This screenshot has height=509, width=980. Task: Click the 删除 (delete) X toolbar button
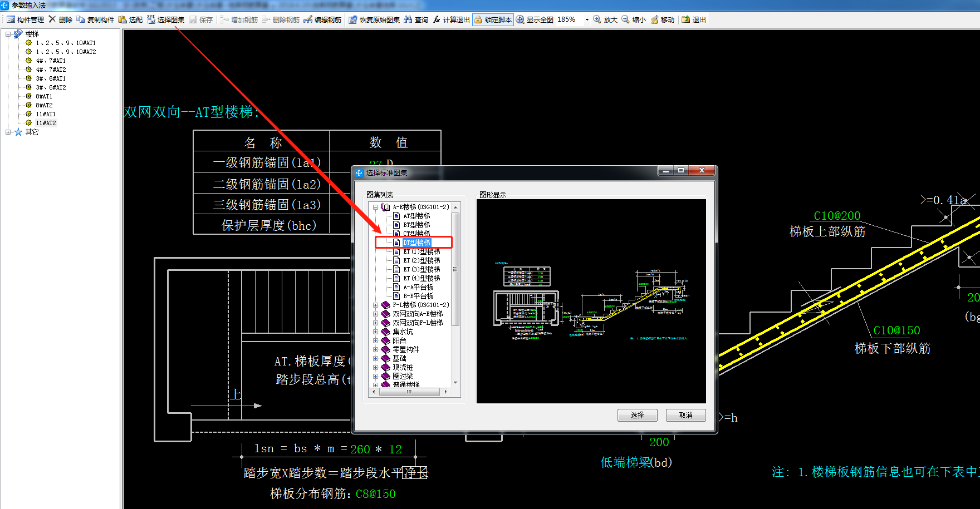[60, 19]
